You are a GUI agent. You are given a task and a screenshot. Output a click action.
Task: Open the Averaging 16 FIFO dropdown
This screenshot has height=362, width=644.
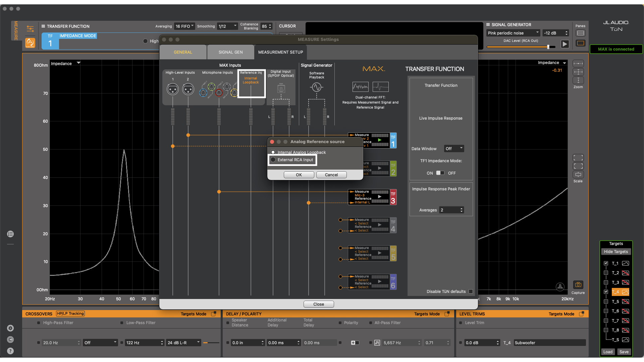tap(184, 26)
